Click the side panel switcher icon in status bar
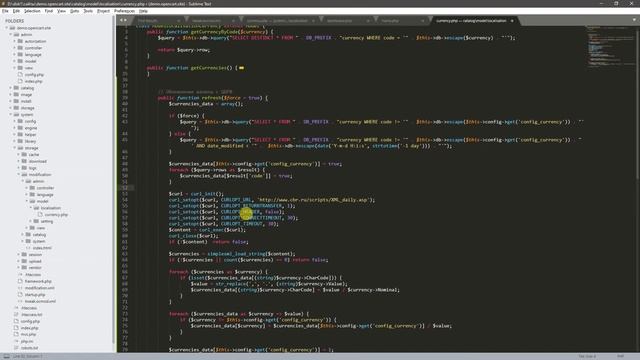 pyautogui.click(x=6, y=356)
